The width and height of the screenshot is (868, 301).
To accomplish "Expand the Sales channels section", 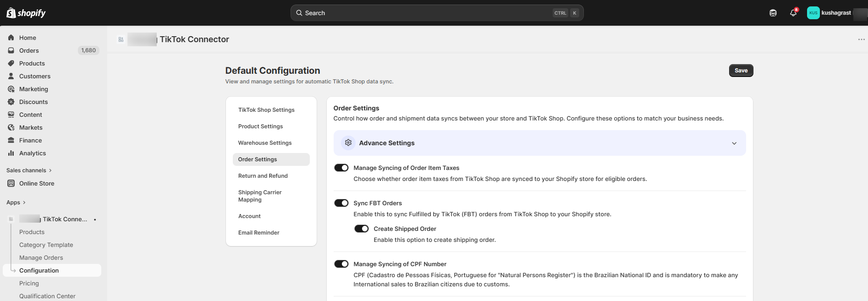I will [29, 170].
